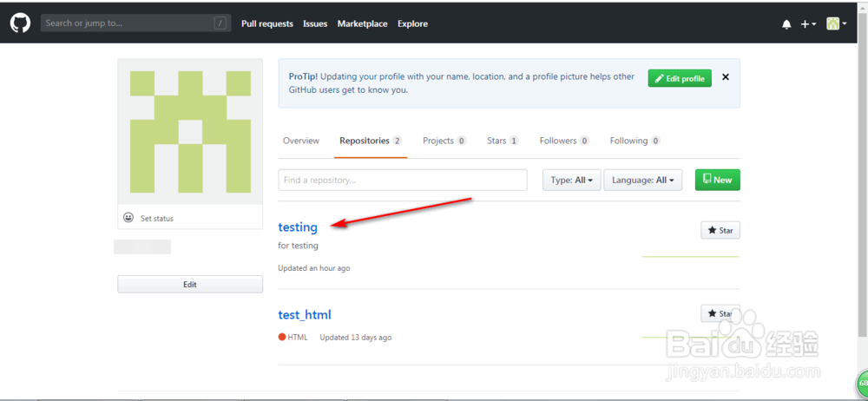
Task: Switch to the Overview tab
Action: click(x=301, y=141)
